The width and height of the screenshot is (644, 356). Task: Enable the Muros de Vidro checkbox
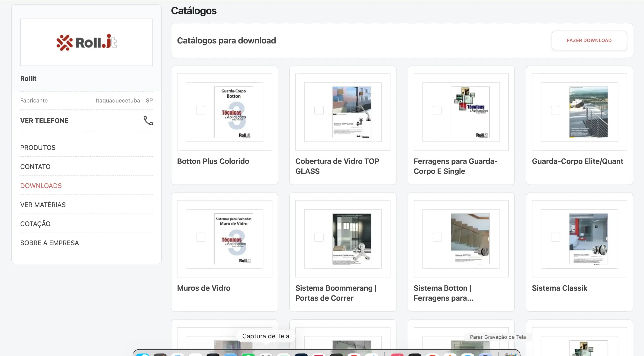click(x=200, y=237)
